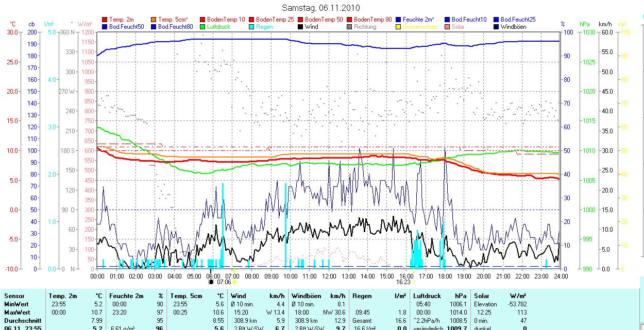Click the yellow Sonnenschein legend square
Viewport: 644px width, 330px height.
pyautogui.click(x=399, y=27)
